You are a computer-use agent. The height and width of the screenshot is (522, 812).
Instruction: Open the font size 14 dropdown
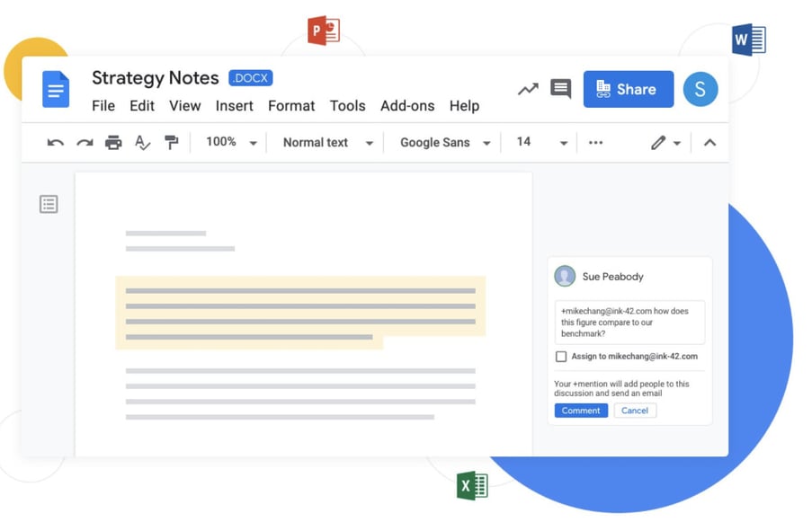click(x=540, y=143)
